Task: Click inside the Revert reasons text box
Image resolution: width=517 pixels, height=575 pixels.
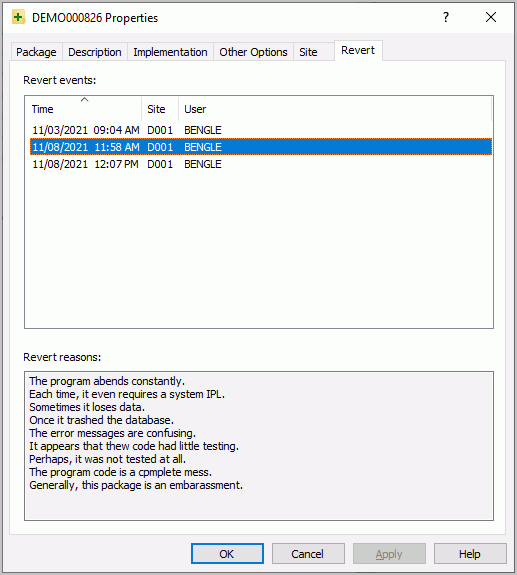Action: click(x=259, y=446)
